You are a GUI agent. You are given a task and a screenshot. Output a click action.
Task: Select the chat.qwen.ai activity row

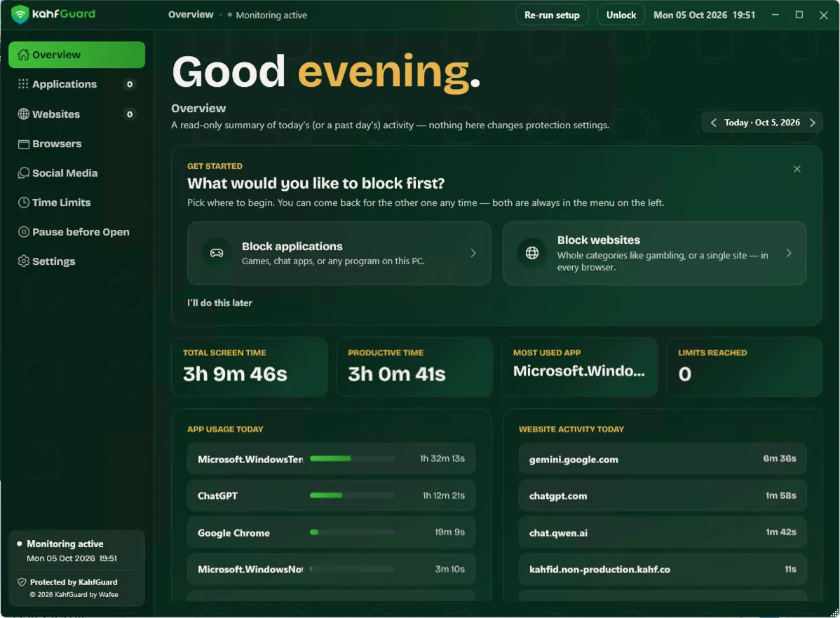click(663, 533)
